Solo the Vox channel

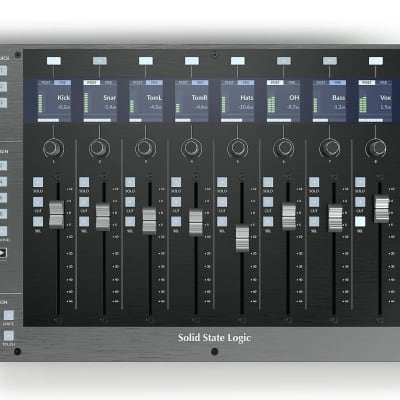360,182
